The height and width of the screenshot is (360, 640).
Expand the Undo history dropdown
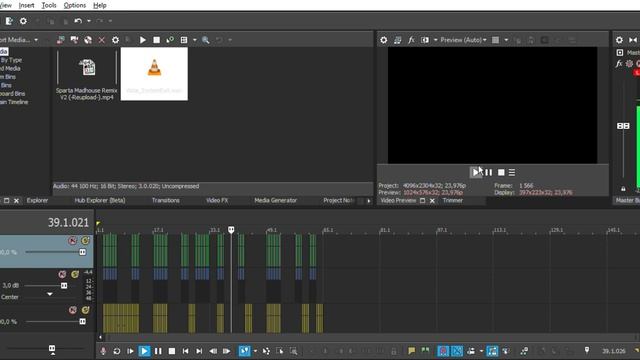89,21
